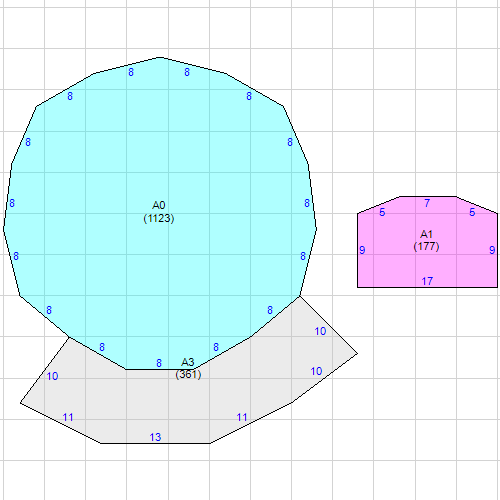This screenshot has width=500, height=500.
Task: Click the left "11" edge label on A3
Action: [x=68, y=417]
